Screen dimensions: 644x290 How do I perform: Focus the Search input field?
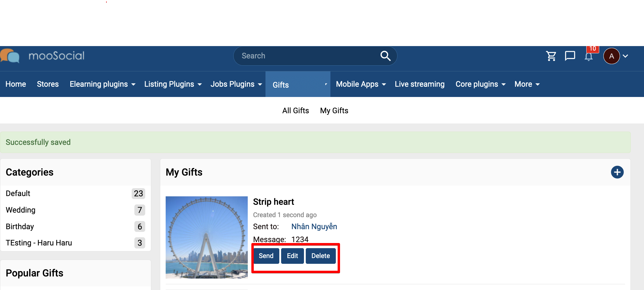click(307, 56)
